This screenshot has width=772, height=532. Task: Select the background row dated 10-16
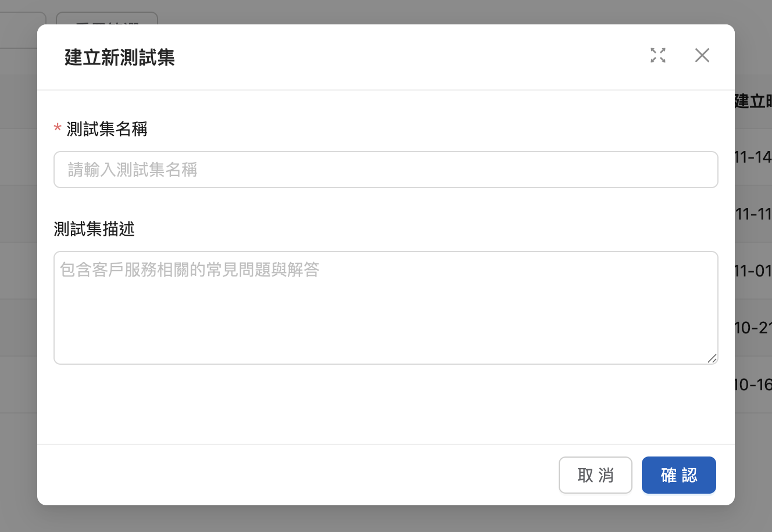tap(753, 384)
